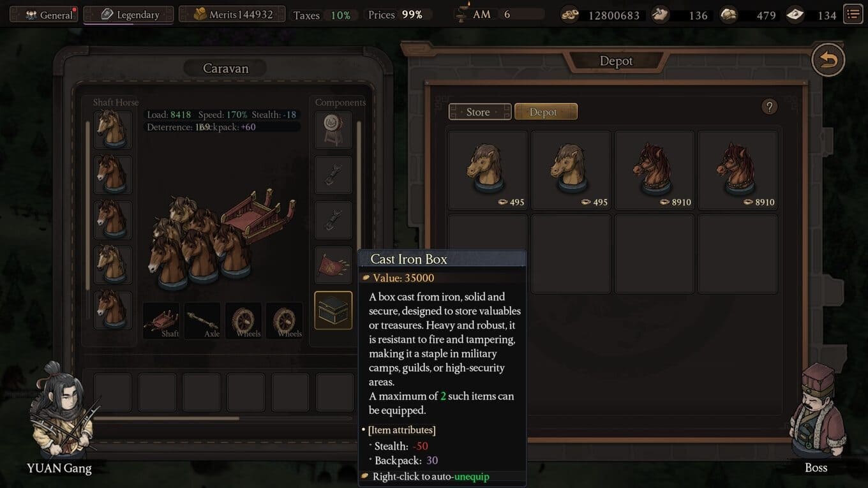The height and width of the screenshot is (488, 868).
Task: Click the top Shaft Horse slot
Action: click(113, 130)
